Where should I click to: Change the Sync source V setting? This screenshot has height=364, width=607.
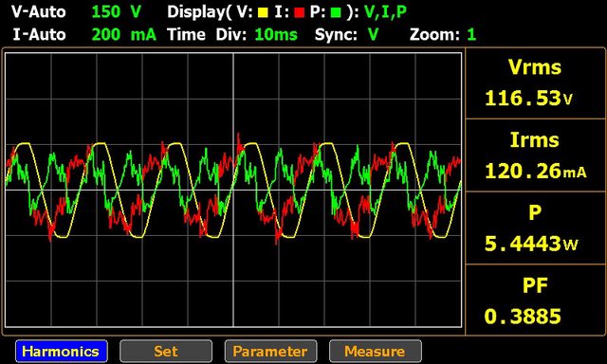pos(373,35)
